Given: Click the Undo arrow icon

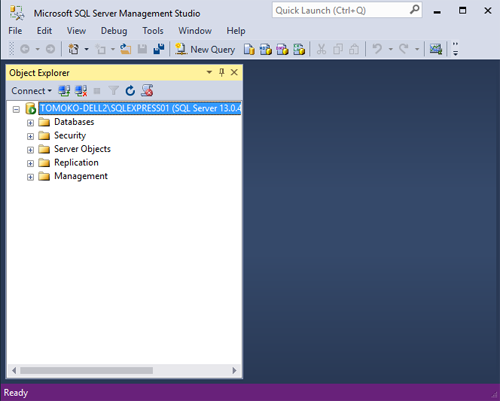Looking at the screenshot, I should pos(377,49).
